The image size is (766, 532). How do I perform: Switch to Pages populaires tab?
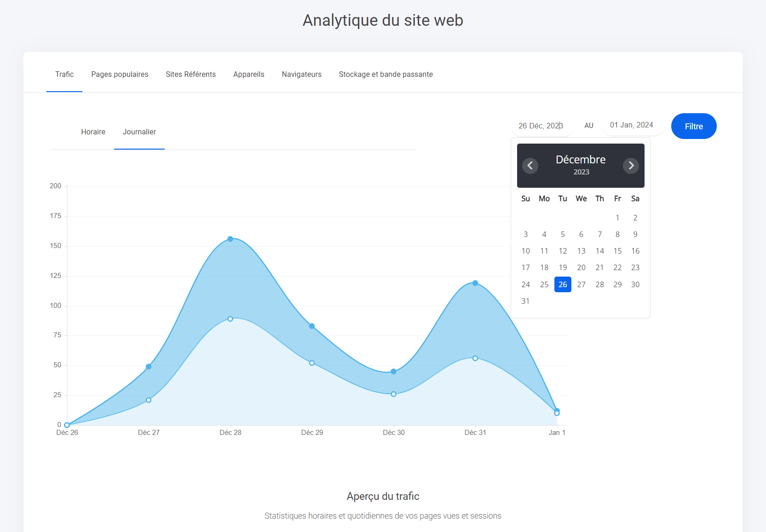[x=120, y=75]
